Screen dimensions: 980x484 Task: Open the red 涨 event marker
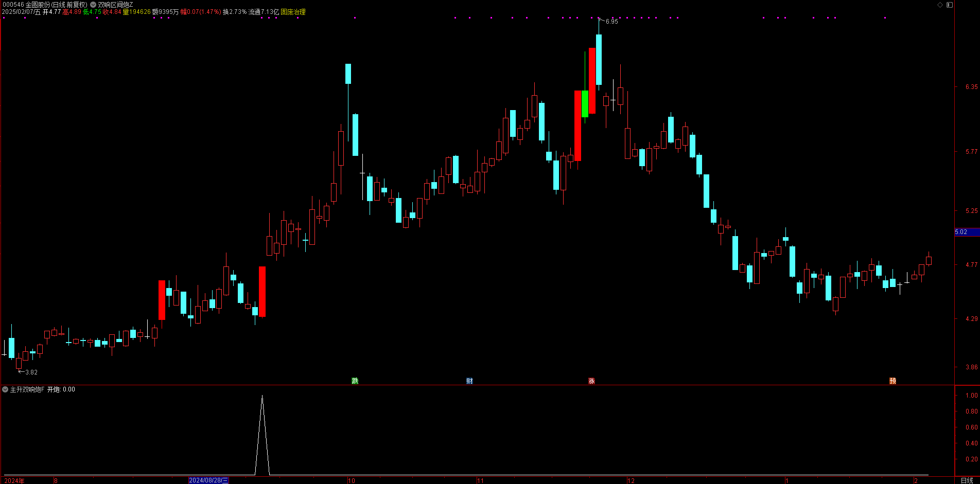pos(591,381)
